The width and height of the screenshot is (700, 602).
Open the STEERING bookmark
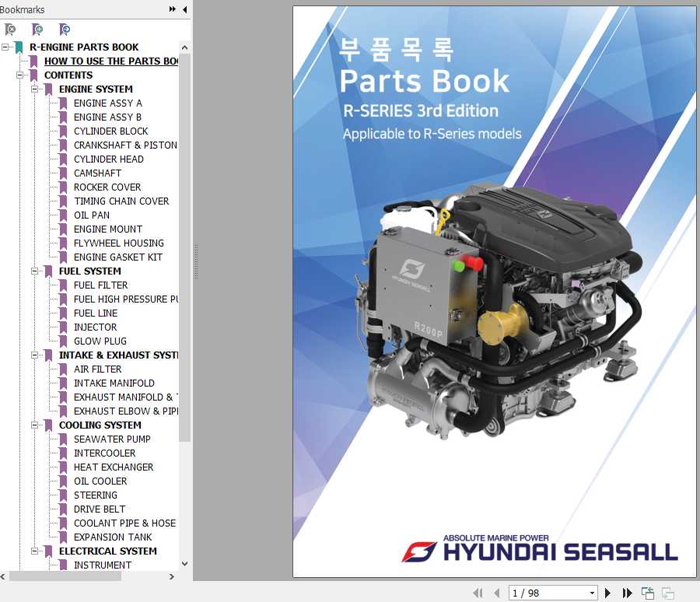point(96,495)
